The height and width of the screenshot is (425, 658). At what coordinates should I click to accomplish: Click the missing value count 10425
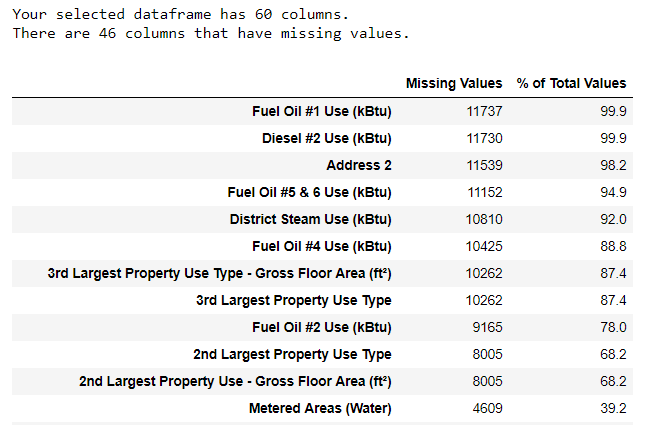(484, 246)
